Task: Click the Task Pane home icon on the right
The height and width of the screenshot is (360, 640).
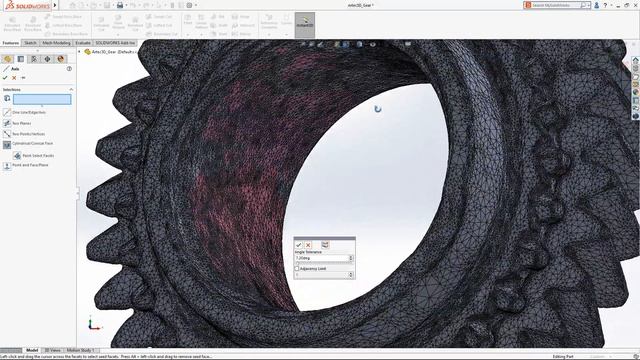Action: point(636,60)
